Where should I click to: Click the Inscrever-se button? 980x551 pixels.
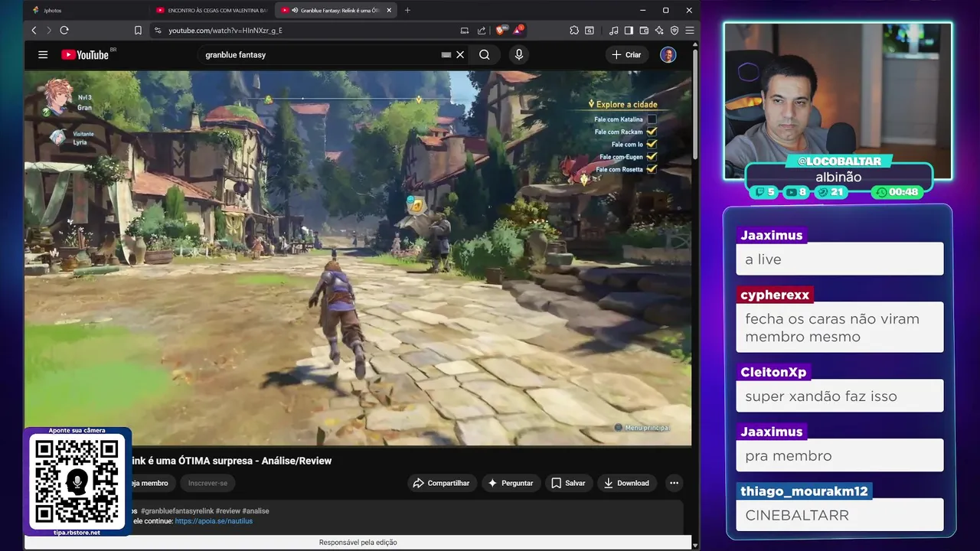point(207,483)
